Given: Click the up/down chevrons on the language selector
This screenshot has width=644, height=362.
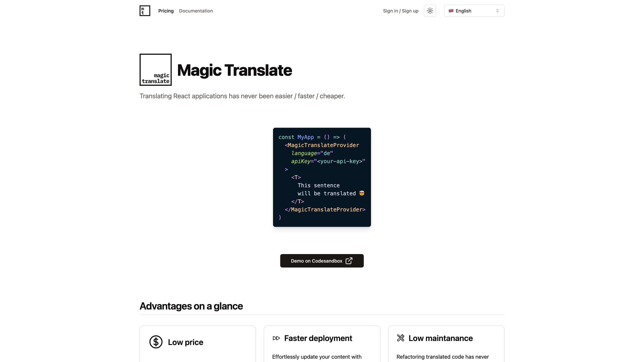Looking at the screenshot, I should click(x=497, y=11).
